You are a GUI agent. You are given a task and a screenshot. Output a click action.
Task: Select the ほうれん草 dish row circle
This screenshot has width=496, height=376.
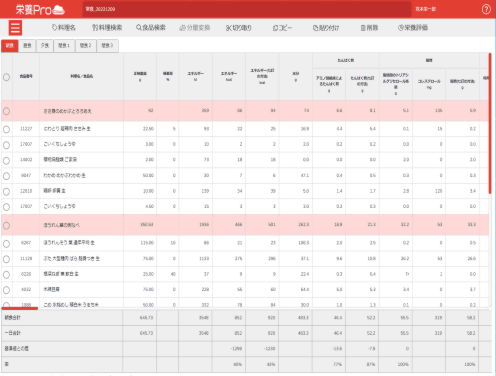point(6,225)
